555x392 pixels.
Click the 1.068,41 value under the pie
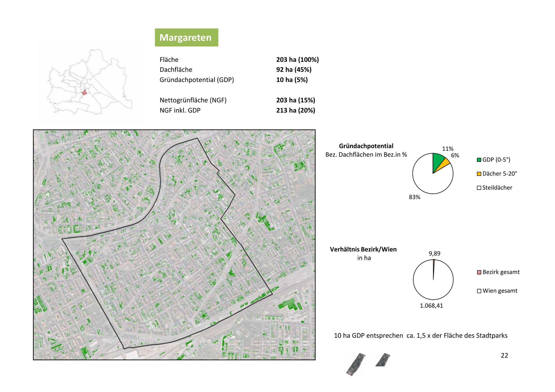(x=431, y=306)
